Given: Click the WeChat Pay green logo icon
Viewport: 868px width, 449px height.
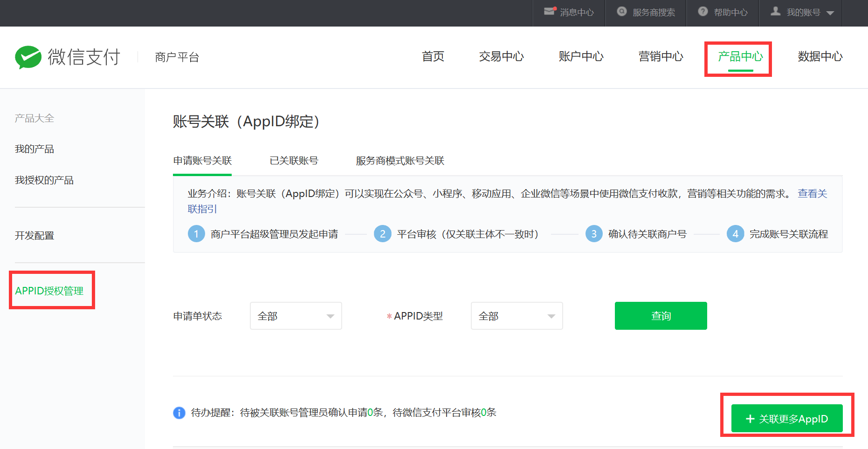Looking at the screenshot, I should (x=28, y=57).
